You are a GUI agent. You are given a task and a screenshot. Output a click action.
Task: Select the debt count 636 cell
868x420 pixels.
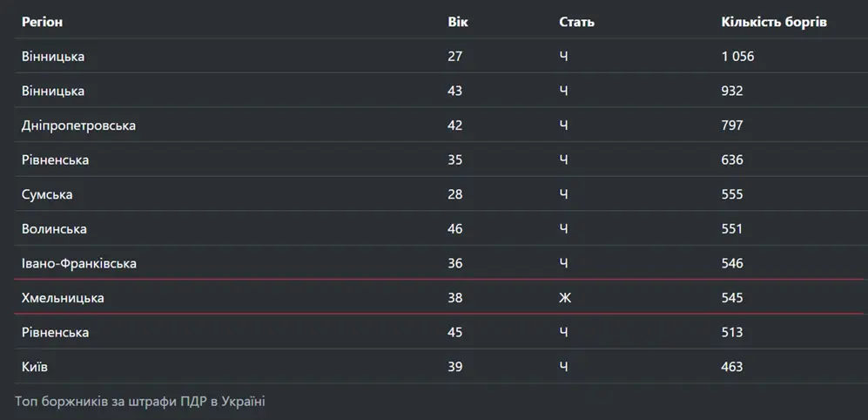732,160
